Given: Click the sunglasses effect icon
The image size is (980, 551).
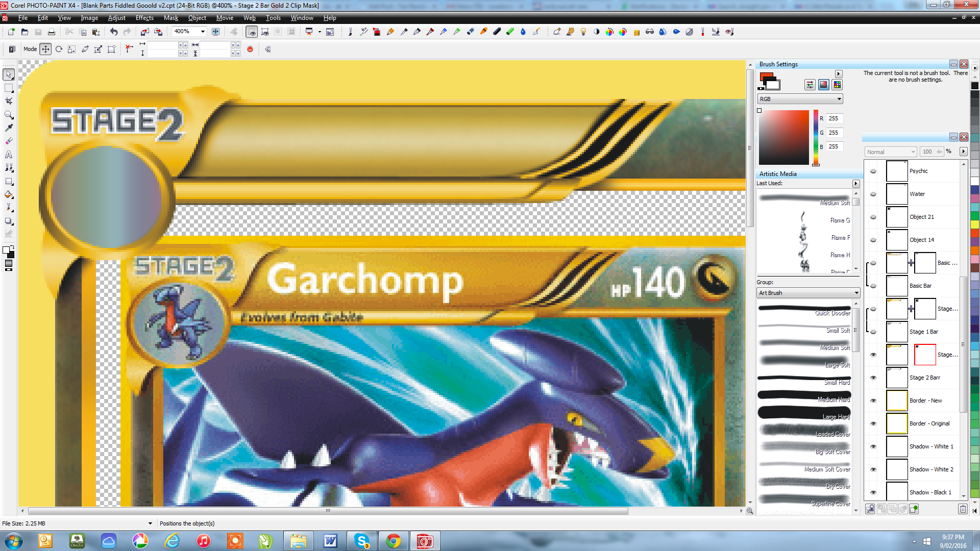Looking at the screenshot, I should point(650,32).
